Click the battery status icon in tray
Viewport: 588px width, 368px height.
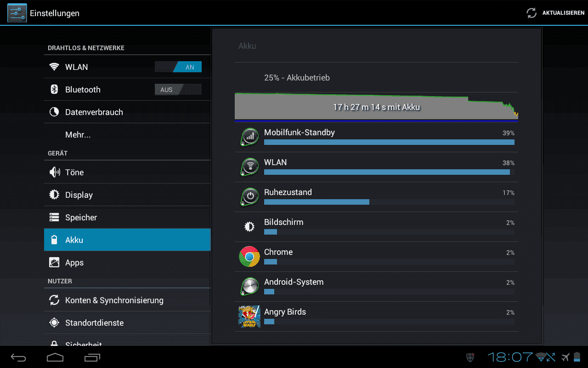[577, 357]
